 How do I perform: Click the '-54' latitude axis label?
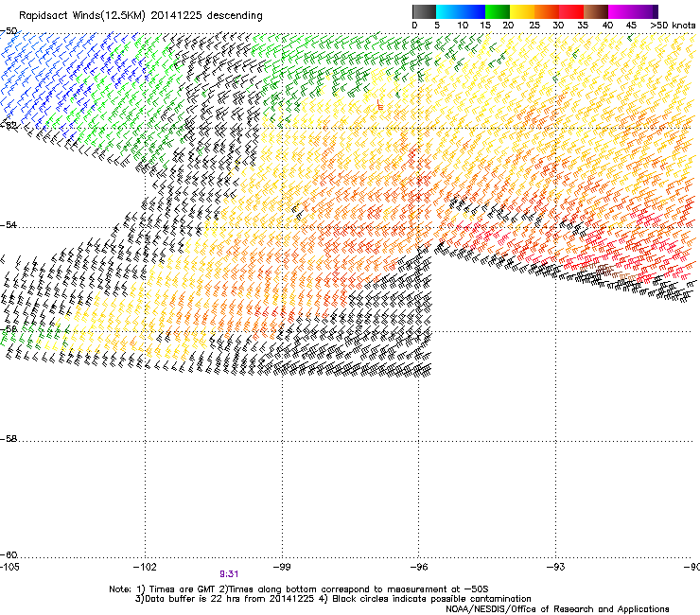(9, 224)
